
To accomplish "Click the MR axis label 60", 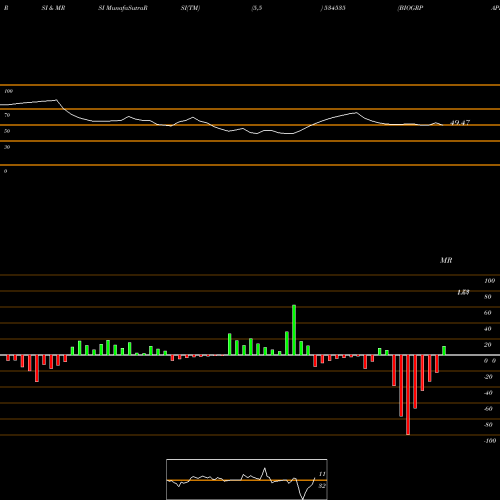I will tap(488, 313).
